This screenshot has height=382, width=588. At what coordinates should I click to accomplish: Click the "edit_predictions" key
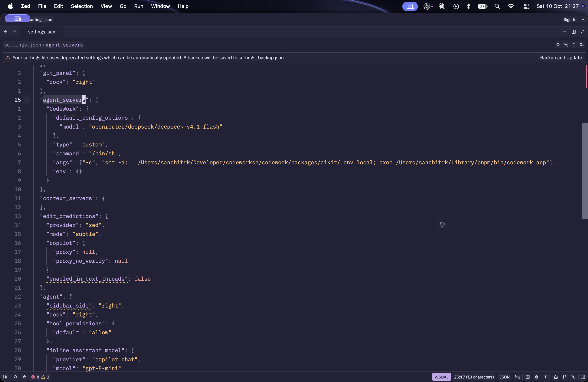[69, 216]
